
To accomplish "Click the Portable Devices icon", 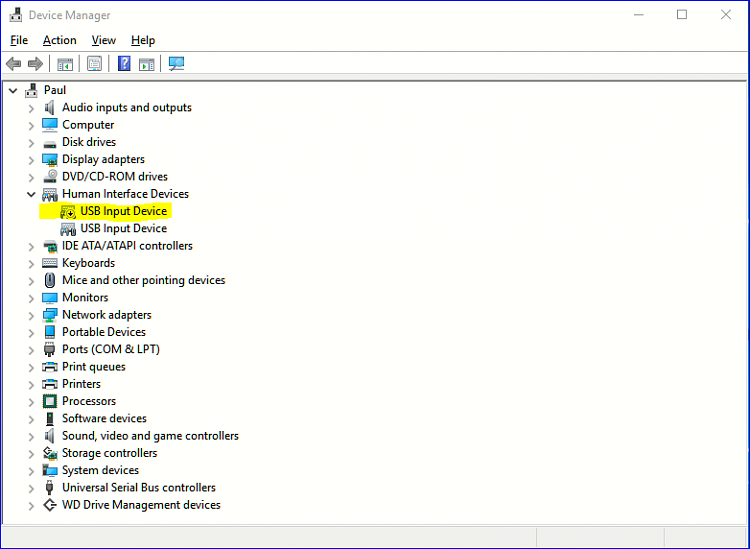I will click(x=50, y=332).
